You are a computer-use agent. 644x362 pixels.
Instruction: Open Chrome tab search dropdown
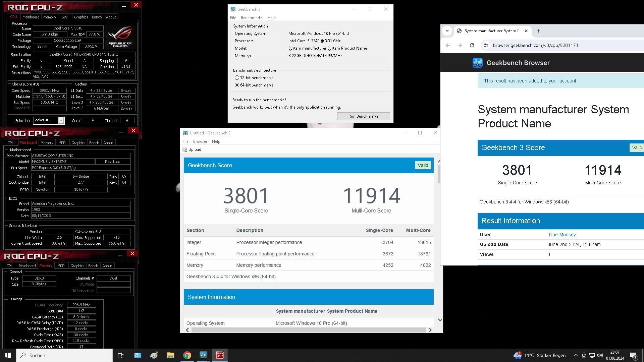pos(447,31)
